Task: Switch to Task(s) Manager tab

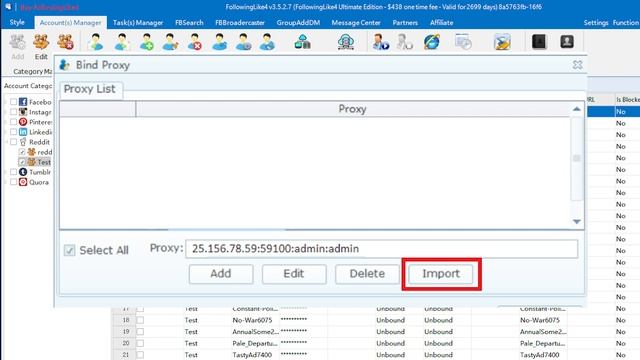Action: tap(138, 23)
